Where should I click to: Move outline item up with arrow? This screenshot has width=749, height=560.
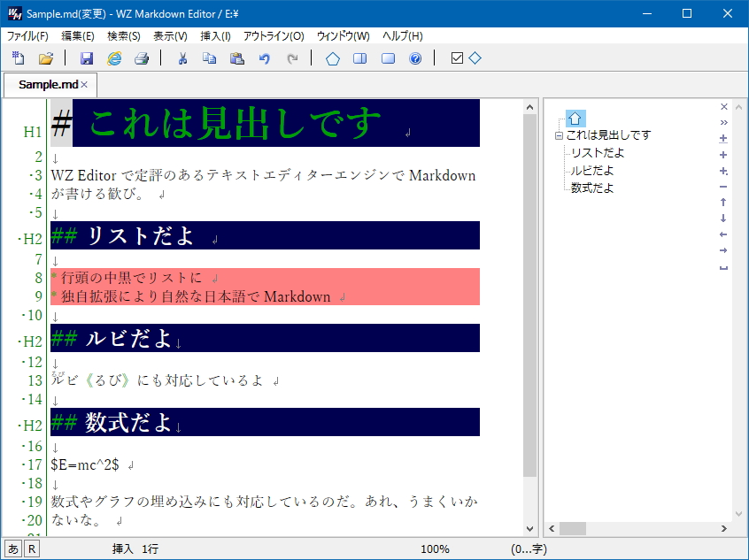(723, 203)
